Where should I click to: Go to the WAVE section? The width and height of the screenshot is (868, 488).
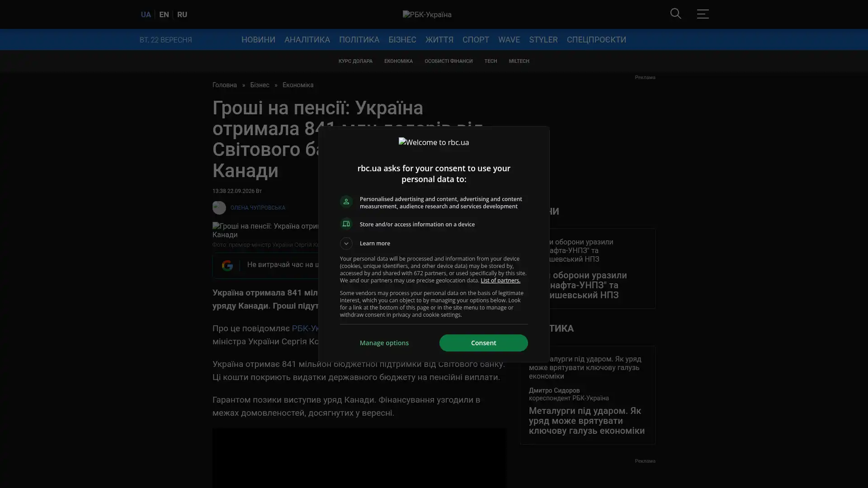[509, 40]
